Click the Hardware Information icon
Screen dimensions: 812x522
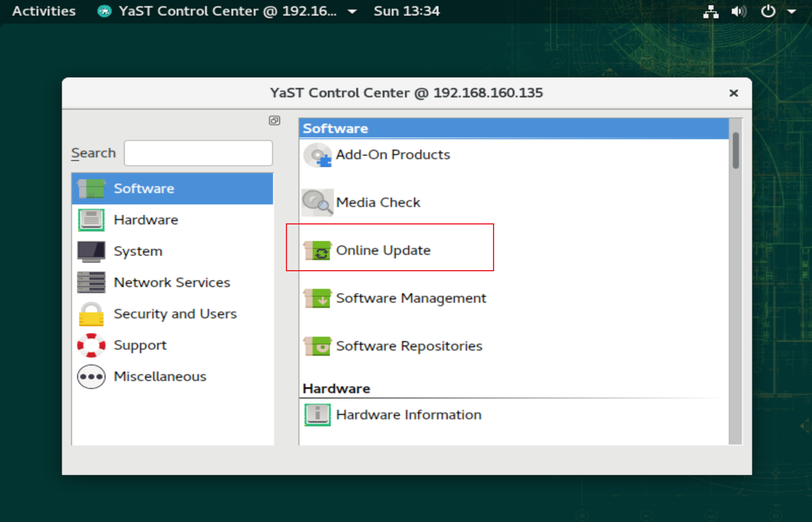pos(317,414)
